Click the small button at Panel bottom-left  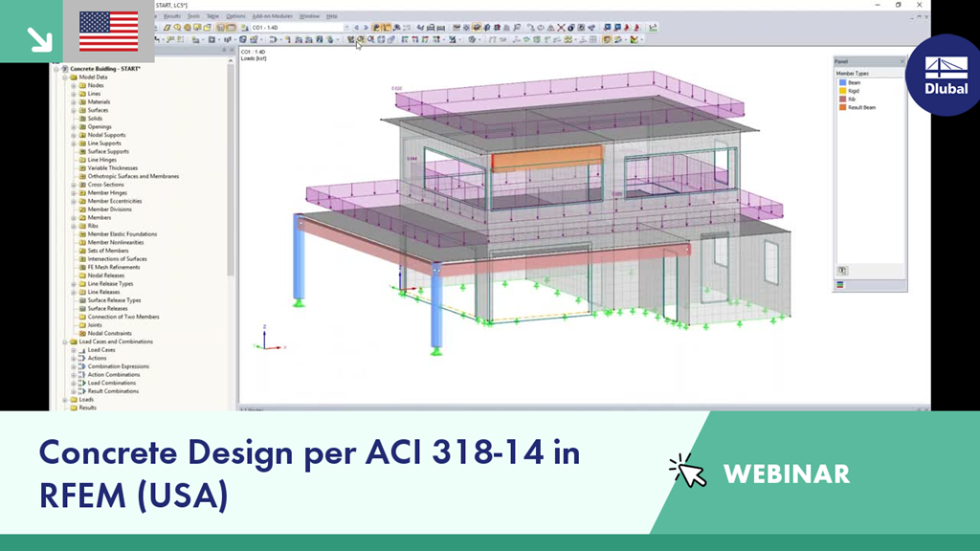[x=842, y=271]
